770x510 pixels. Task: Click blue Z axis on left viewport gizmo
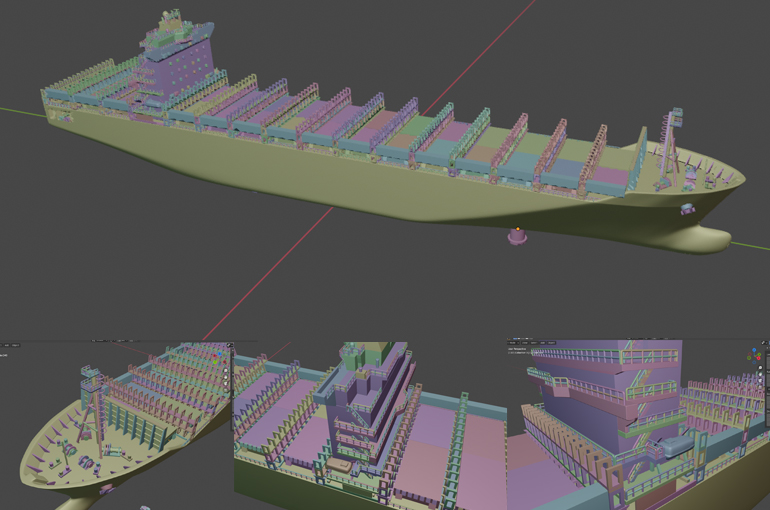pyautogui.click(x=220, y=354)
